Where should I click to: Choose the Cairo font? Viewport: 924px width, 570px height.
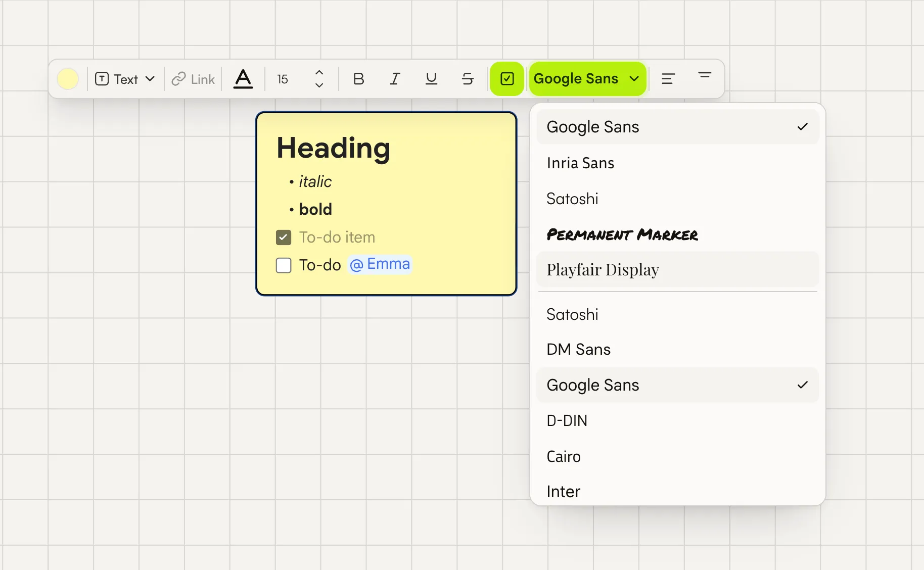point(677,456)
